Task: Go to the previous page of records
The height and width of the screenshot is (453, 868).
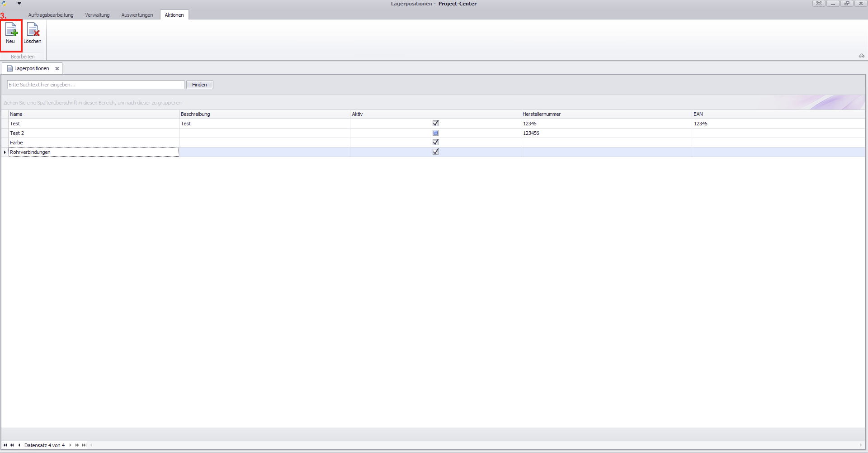Action: [x=12, y=445]
